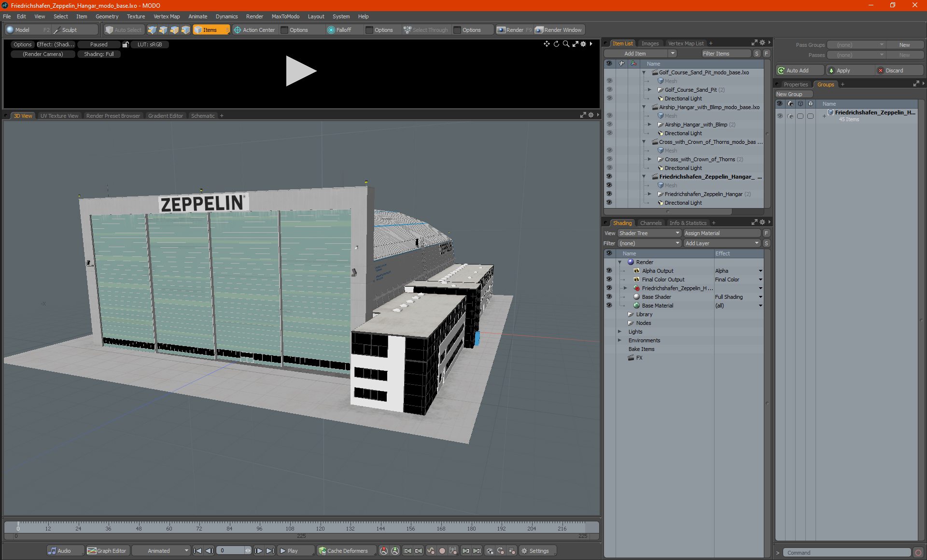Toggle eye for Friedrichshafen group in Groups panel

pyautogui.click(x=780, y=116)
